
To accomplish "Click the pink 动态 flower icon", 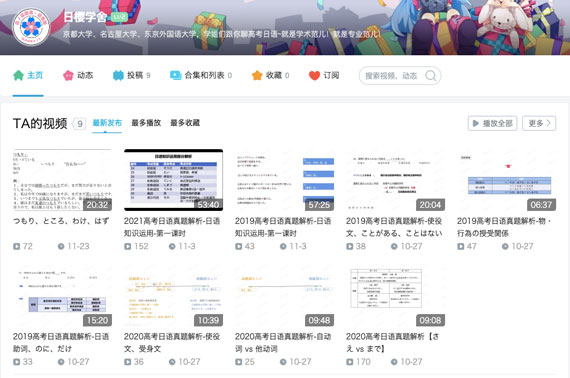I will [68, 75].
